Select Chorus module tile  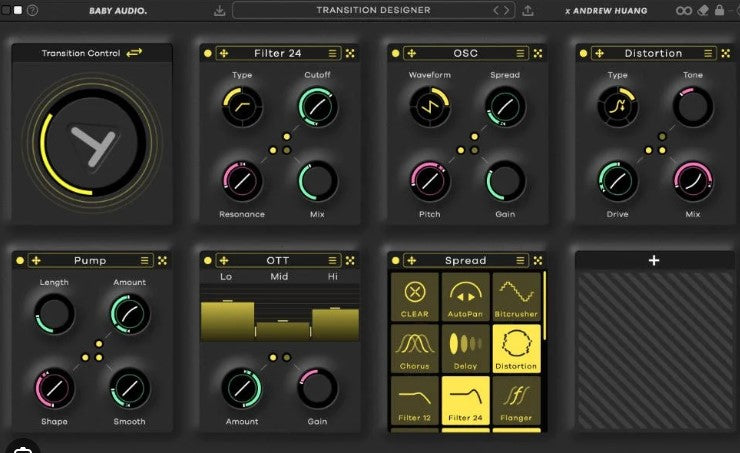(x=414, y=349)
